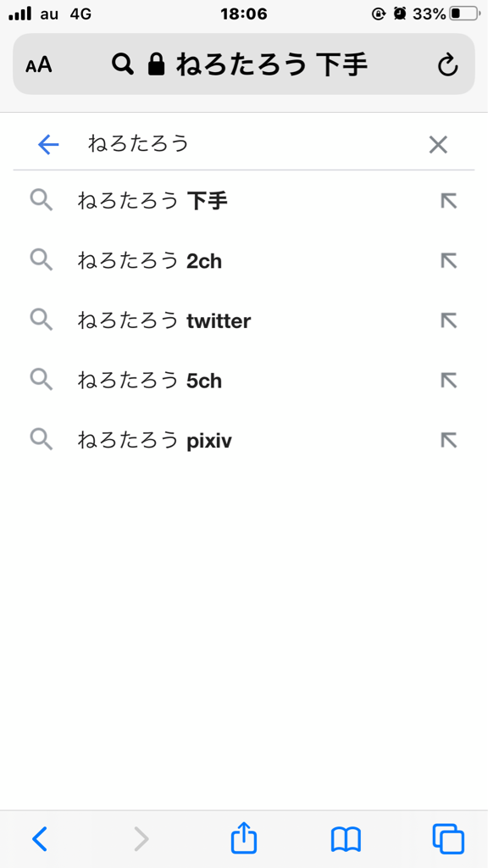The height and width of the screenshot is (868, 488).
Task: Open the tab switcher icon
Action: 447,837
